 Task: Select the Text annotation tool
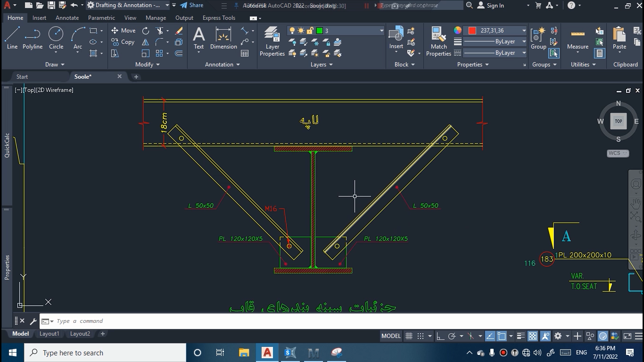click(x=199, y=38)
